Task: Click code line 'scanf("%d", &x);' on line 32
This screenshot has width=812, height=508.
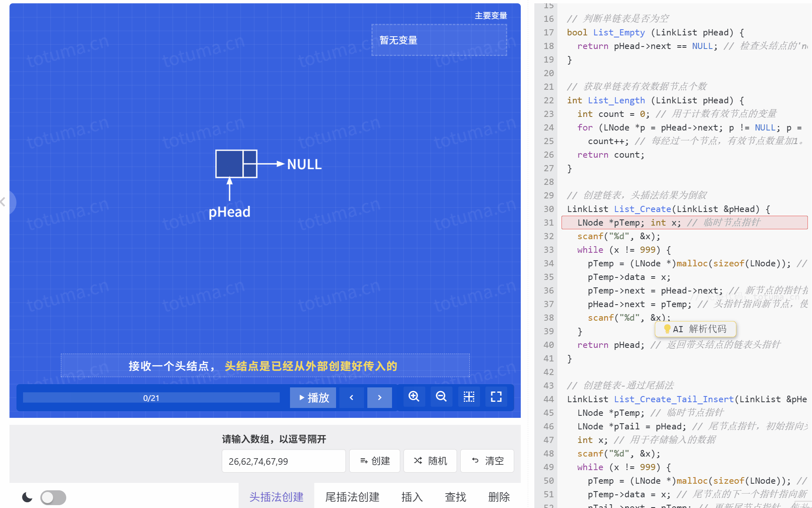Action: click(x=619, y=236)
